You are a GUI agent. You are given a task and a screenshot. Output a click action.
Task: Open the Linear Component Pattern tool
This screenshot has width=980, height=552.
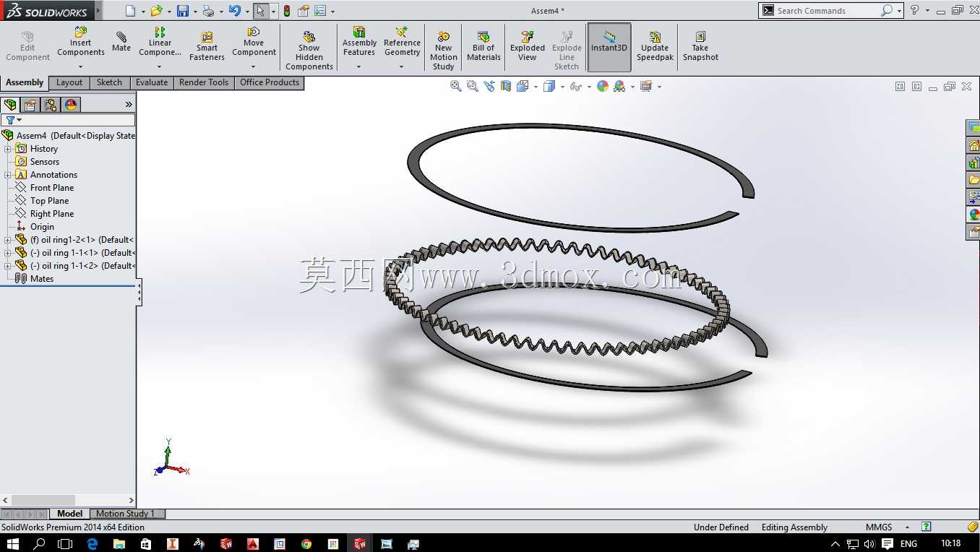click(160, 42)
